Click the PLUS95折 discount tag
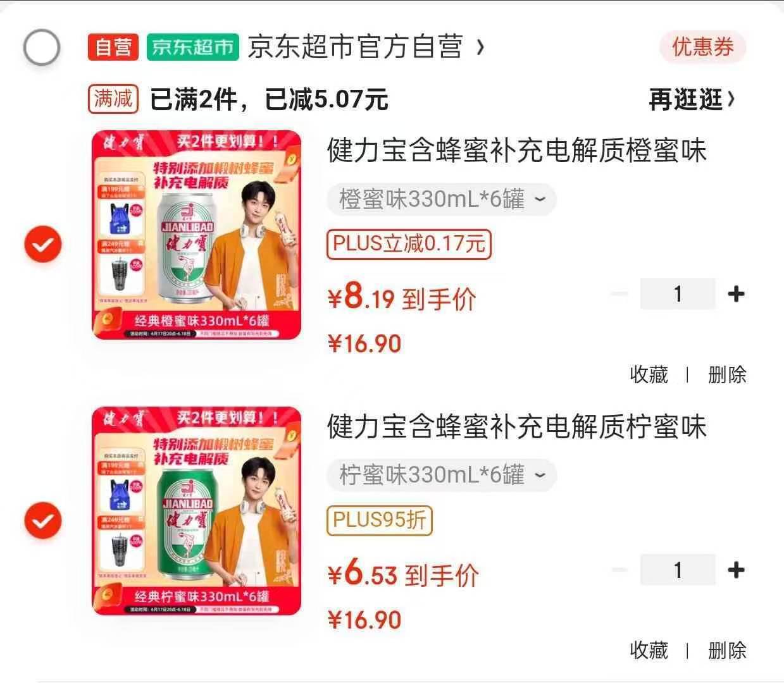This screenshot has width=784, height=683. 380,520
